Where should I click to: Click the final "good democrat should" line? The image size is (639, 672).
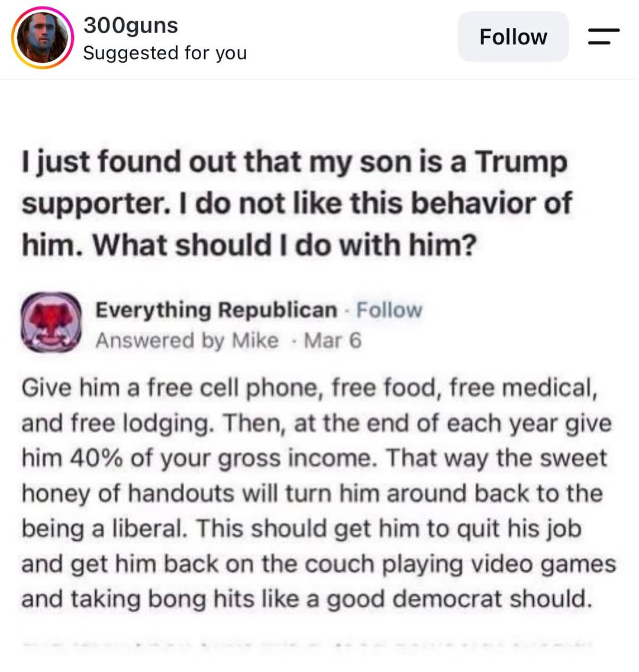tap(307, 599)
